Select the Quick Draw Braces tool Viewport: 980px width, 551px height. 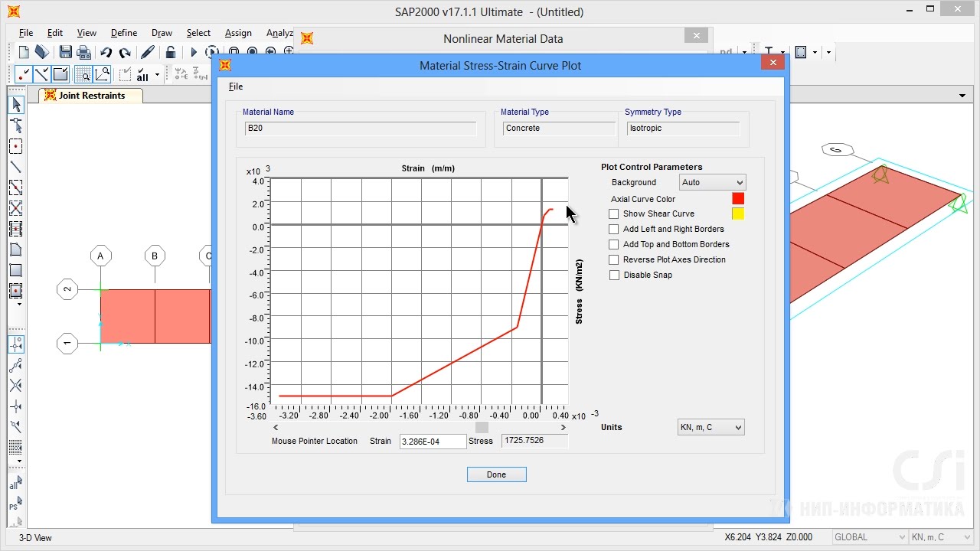click(x=16, y=208)
